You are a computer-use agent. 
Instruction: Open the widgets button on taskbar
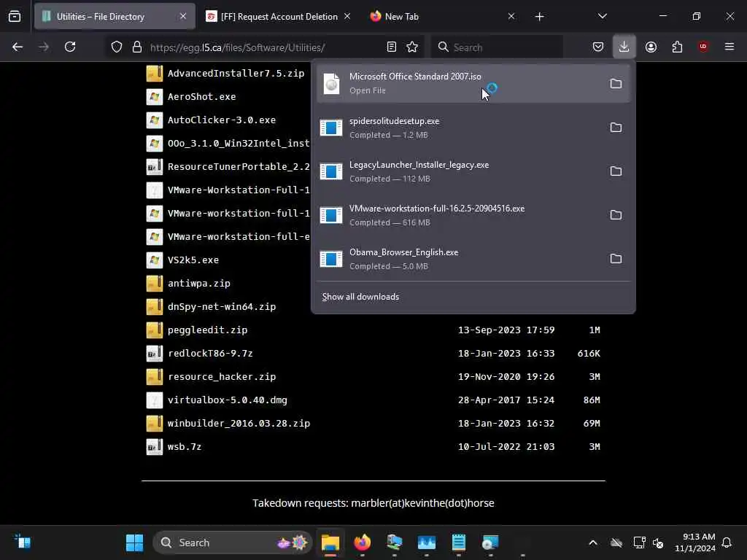coord(23,542)
